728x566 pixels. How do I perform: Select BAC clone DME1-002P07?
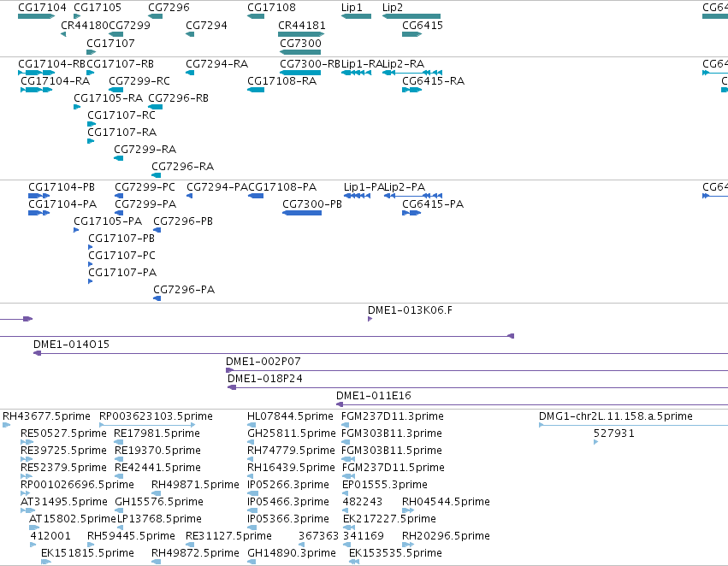tap(476, 370)
